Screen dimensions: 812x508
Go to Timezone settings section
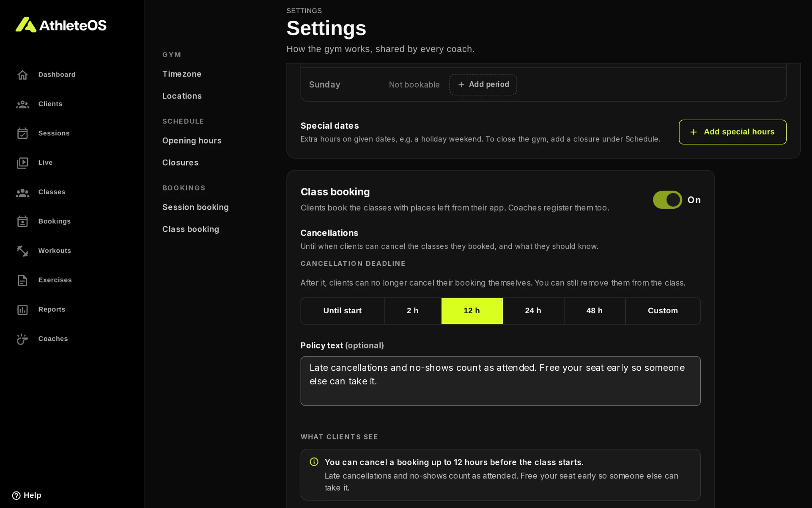(182, 74)
